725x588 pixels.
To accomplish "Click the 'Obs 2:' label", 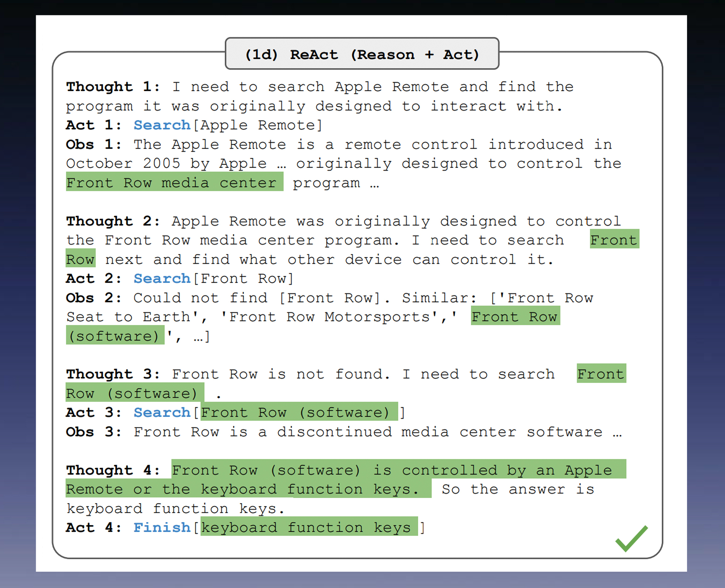I will point(93,298).
